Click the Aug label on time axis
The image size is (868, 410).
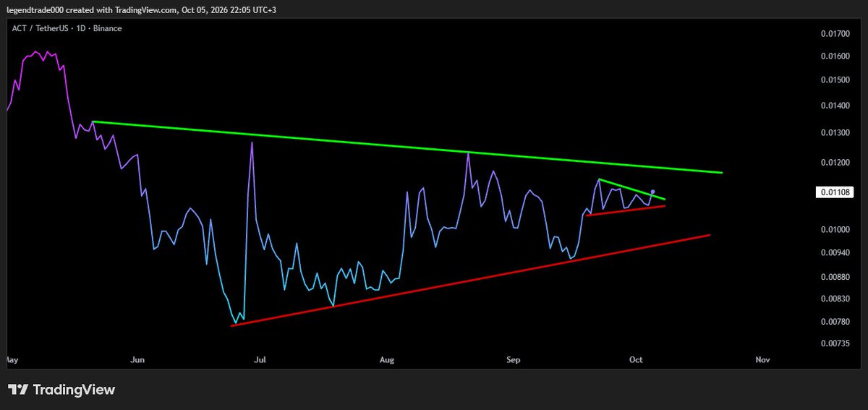(x=387, y=359)
